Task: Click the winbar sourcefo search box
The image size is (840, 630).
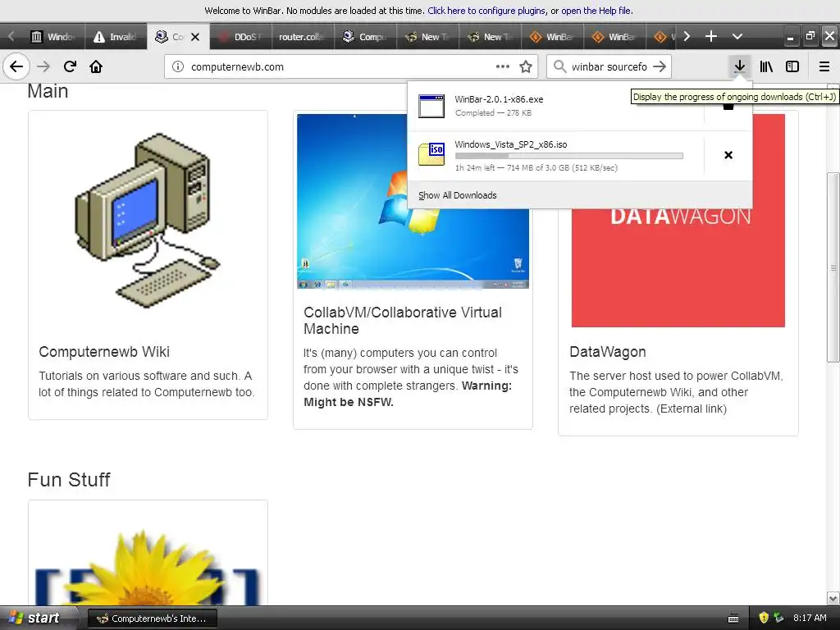Action: [609, 66]
